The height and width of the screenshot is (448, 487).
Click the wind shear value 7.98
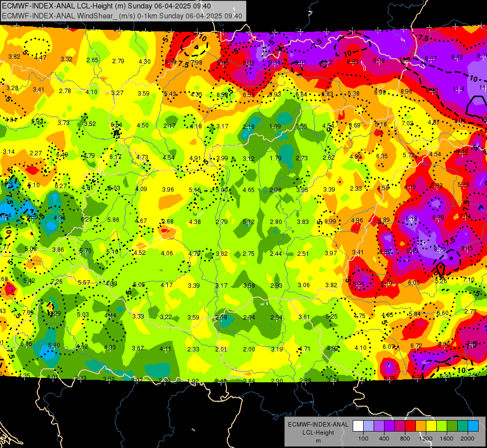click(x=196, y=63)
